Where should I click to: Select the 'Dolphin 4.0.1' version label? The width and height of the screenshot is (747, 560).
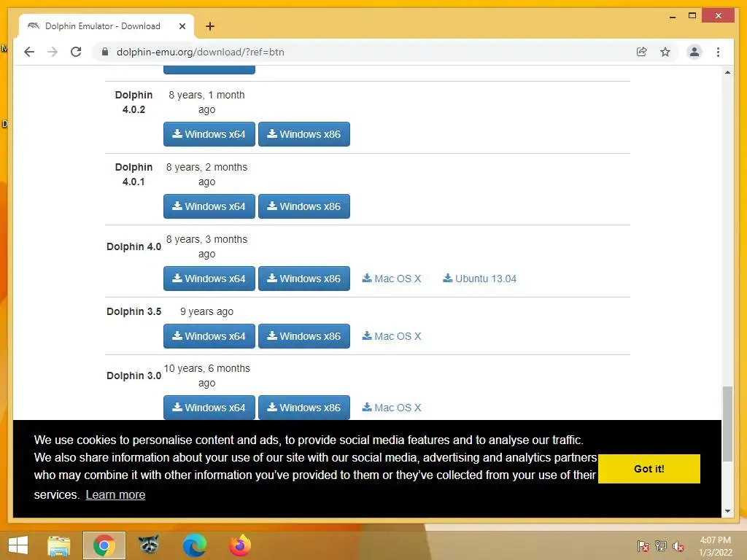click(134, 174)
